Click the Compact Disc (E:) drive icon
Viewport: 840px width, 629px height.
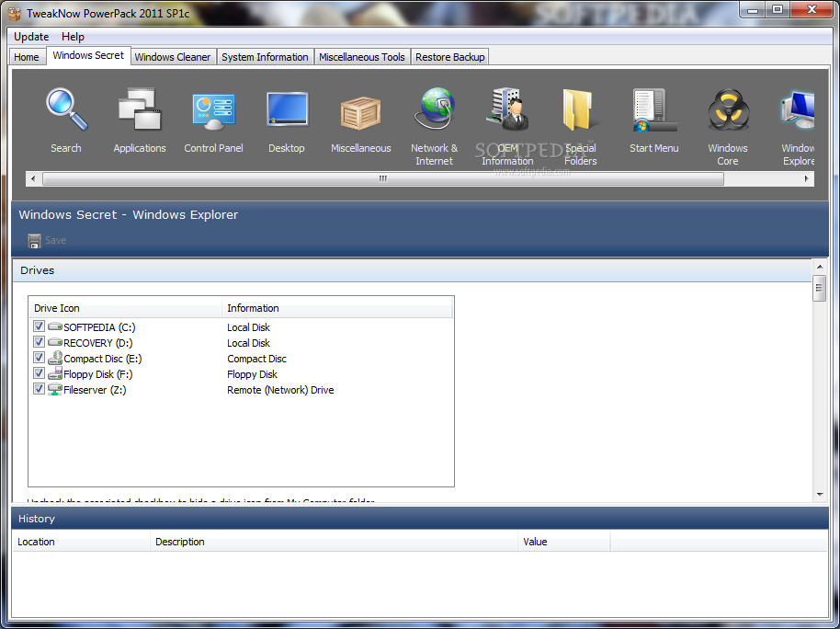(x=55, y=358)
